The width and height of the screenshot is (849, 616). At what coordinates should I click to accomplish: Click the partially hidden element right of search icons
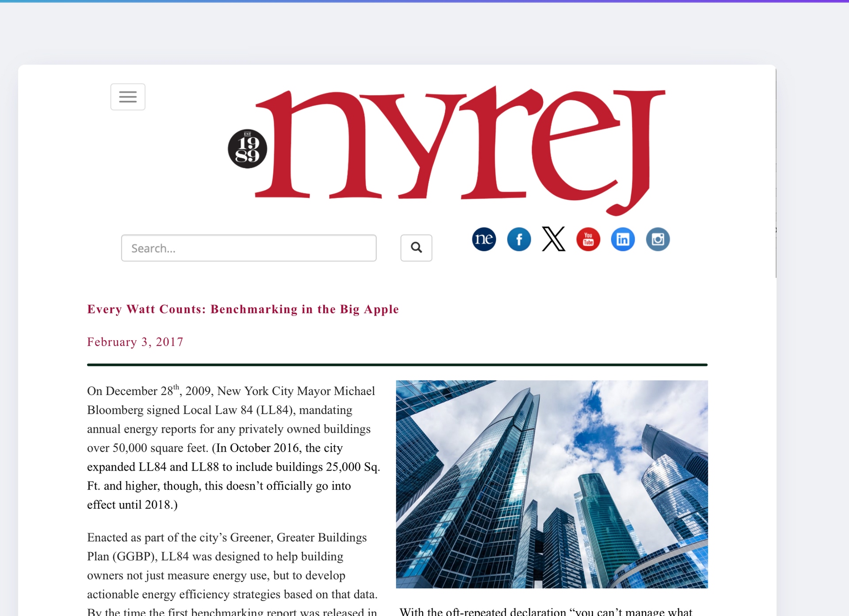[777, 229]
